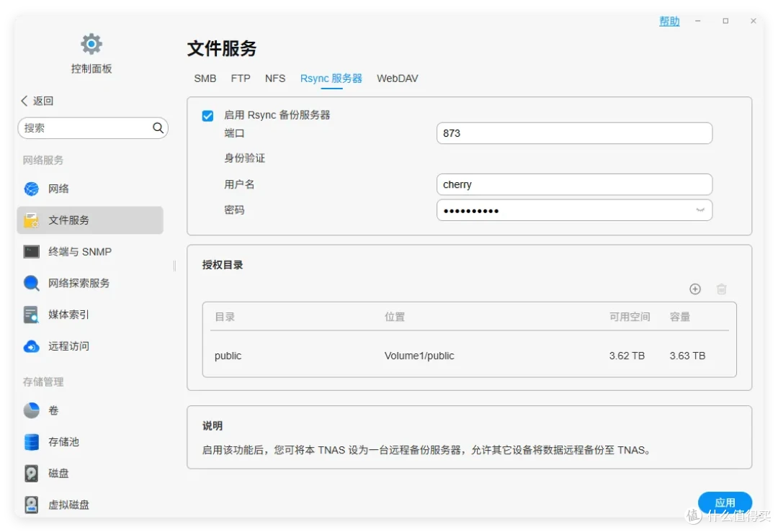Image resolution: width=778 pixels, height=532 pixels.
Task: Delete the directory with the trash icon
Action: pyautogui.click(x=721, y=289)
